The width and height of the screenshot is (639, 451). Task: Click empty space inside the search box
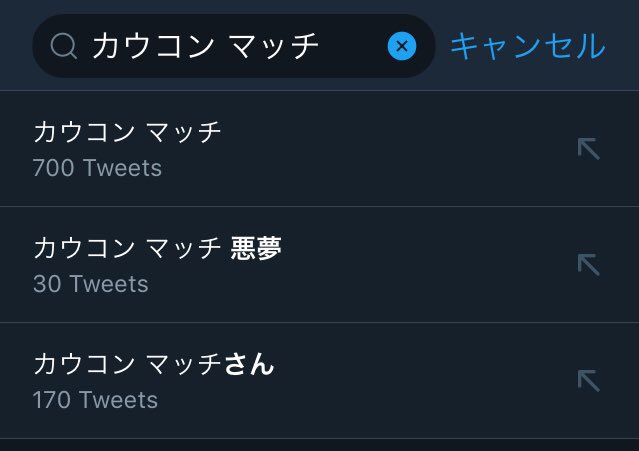(353, 46)
